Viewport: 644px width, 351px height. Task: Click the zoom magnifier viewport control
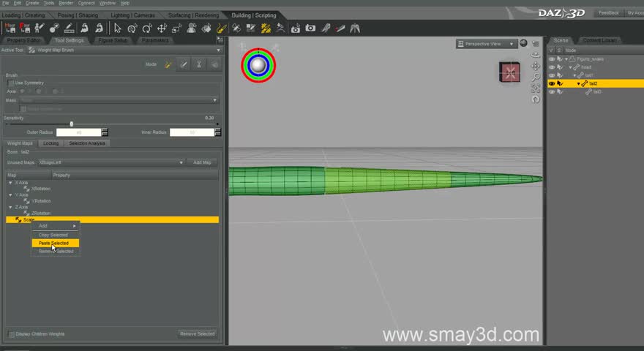coord(535,78)
